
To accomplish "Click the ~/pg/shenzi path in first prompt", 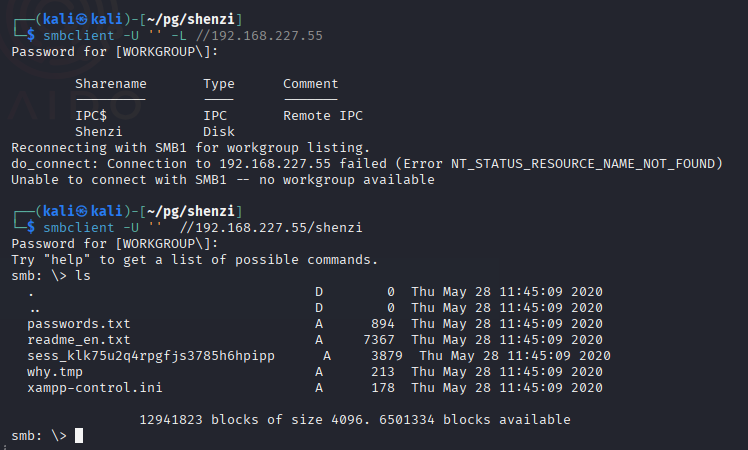I will (191, 20).
